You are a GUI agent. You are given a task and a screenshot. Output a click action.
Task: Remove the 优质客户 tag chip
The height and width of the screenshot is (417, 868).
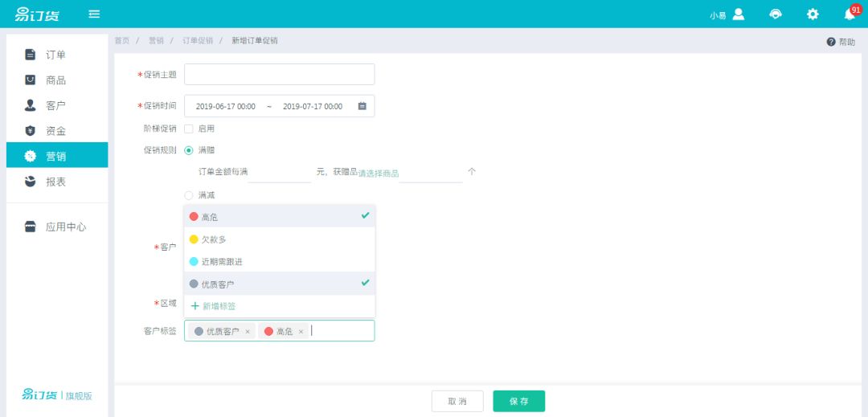click(248, 332)
